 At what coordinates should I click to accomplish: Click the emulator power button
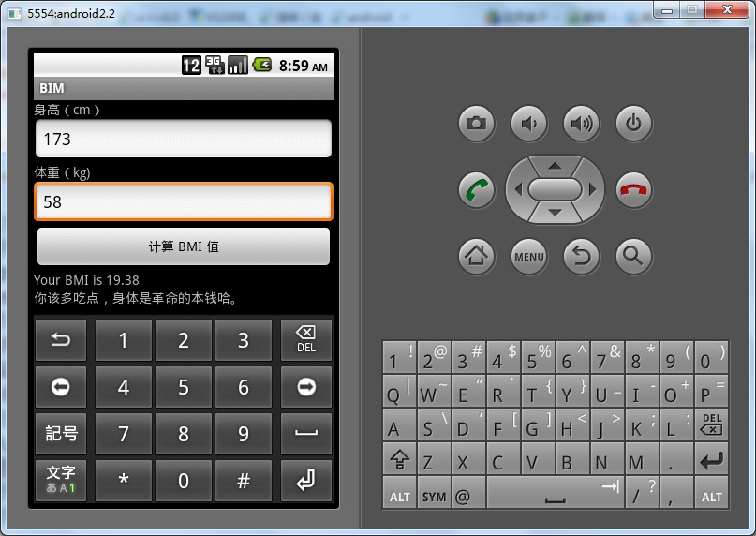(x=634, y=123)
